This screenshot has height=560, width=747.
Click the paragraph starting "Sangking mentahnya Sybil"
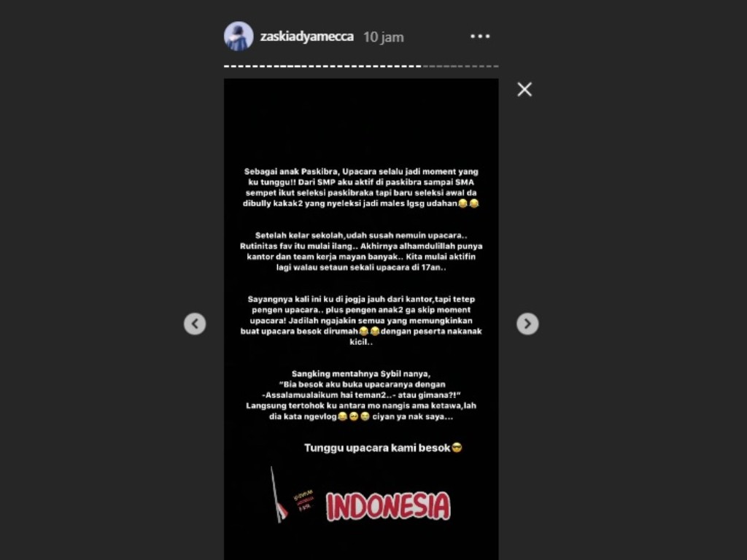click(x=361, y=395)
